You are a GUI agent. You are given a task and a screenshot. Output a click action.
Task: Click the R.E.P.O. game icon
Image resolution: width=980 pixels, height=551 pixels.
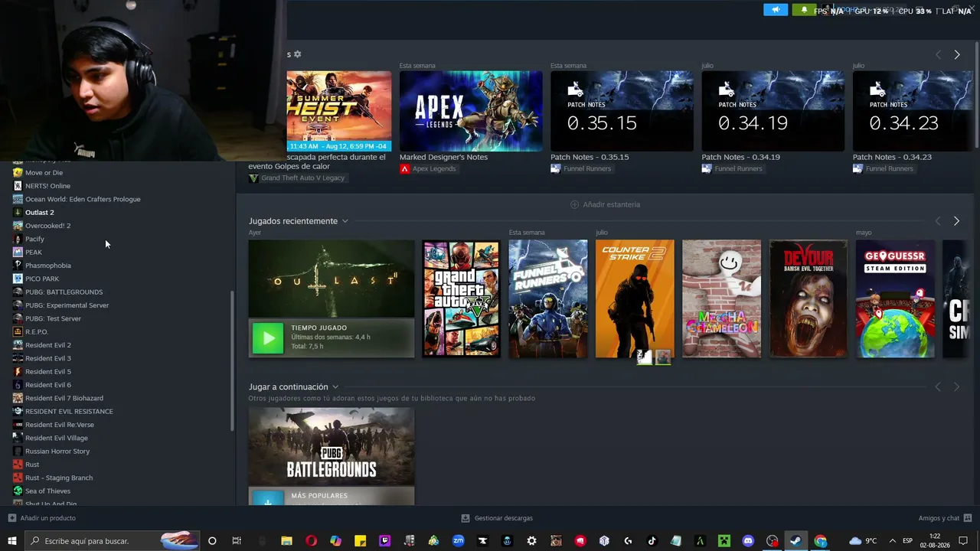pos(18,331)
